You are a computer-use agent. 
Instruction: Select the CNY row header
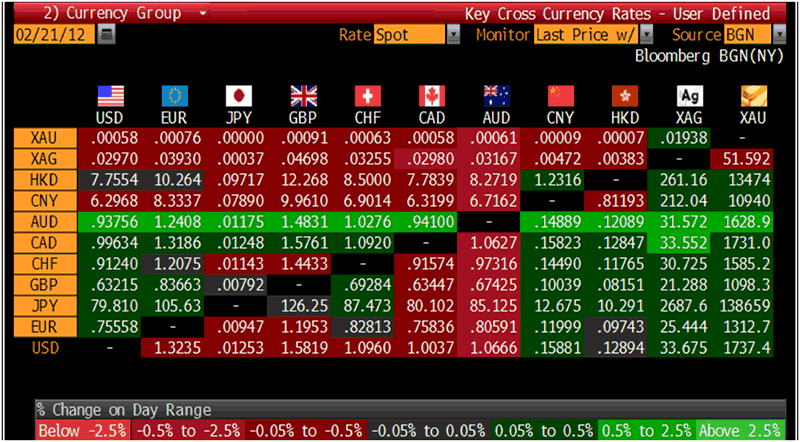45,201
